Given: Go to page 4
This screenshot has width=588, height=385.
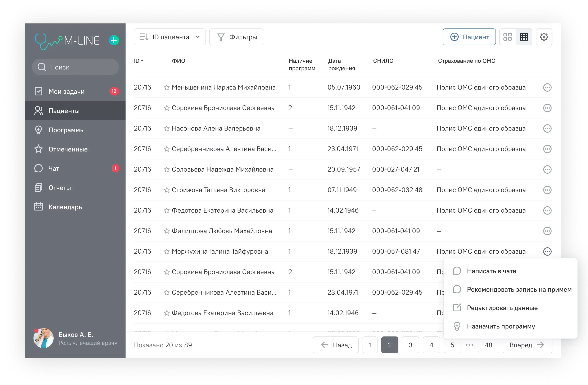Looking at the screenshot, I should [x=431, y=345].
